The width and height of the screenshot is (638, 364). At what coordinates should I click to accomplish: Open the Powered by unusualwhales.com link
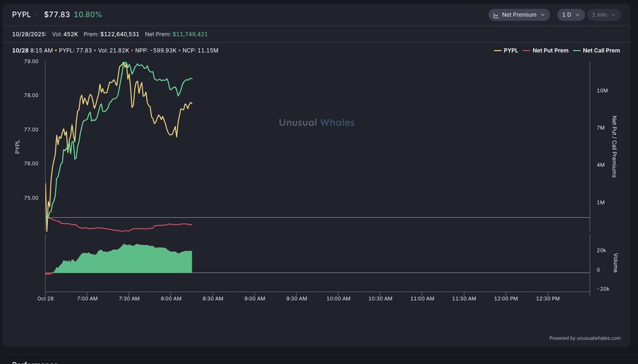(x=585, y=338)
